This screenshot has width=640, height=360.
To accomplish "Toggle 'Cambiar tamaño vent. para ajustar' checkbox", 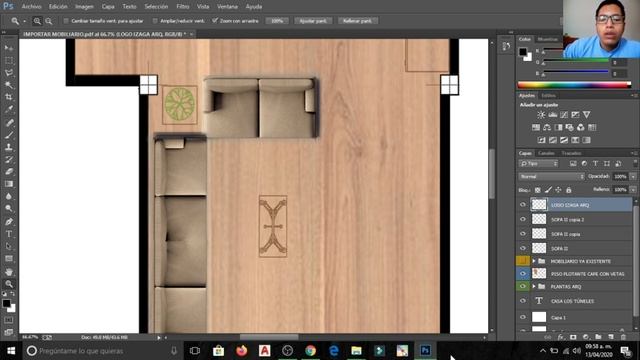I will [x=66, y=21].
